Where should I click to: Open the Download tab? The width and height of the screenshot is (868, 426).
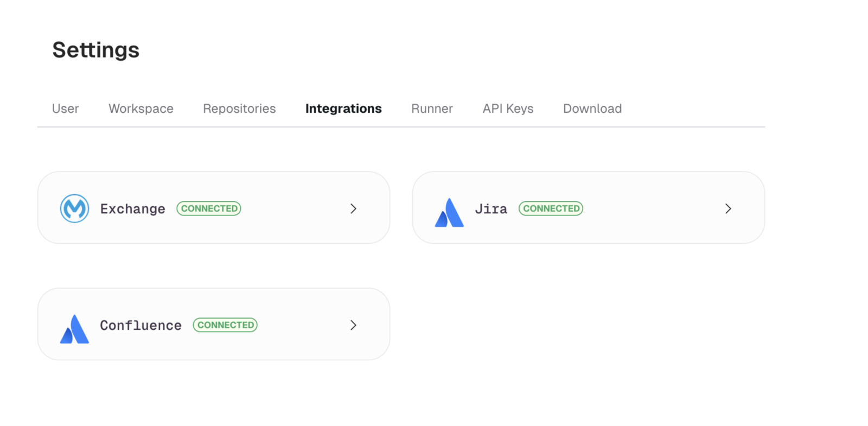click(x=592, y=109)
